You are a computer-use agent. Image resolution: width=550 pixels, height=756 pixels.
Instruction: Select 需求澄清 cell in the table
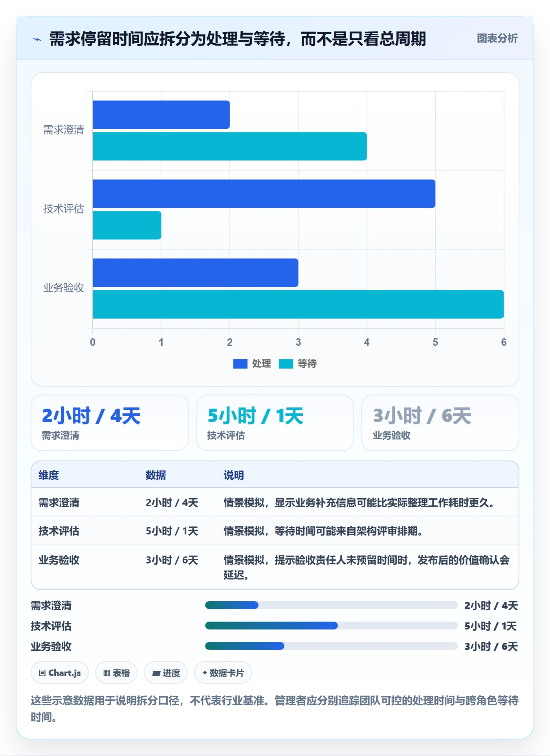click(59, 503)
